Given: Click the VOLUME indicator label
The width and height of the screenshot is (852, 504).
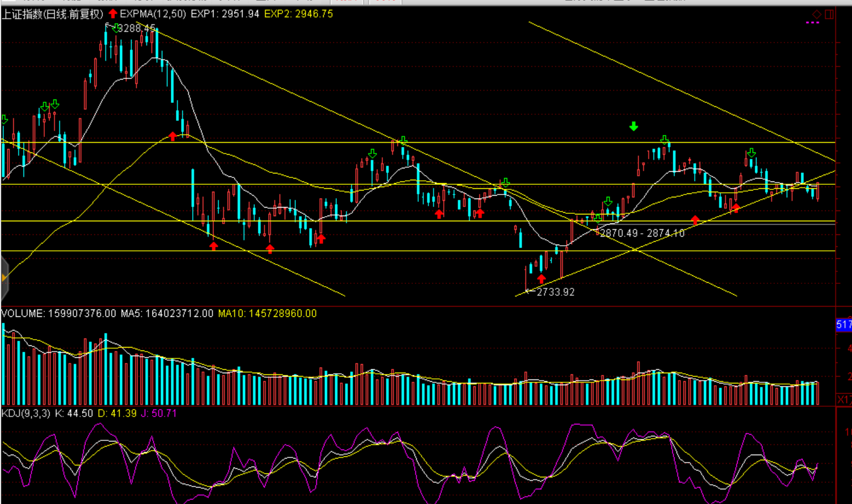Looking at the screenshot, I should pyautogui.click(x=23, y=313).
